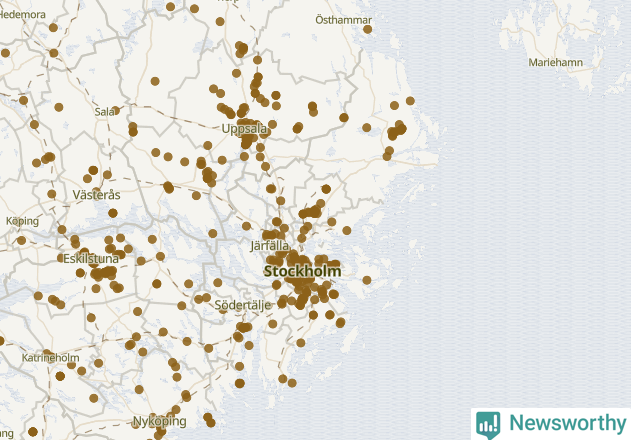Viewport: 631px width, 440px height.
Task: Click the Östhammar town label
Action: (344, 20)
